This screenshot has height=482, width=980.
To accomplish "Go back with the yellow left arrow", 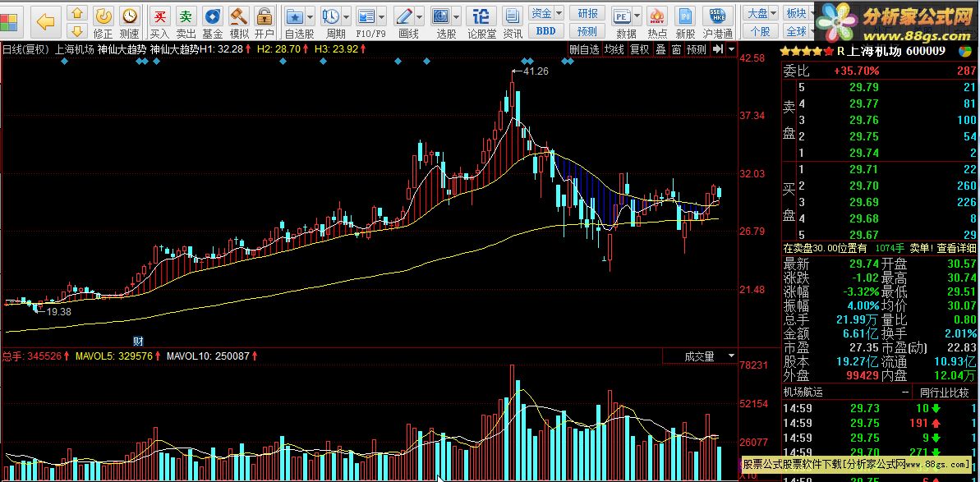I will [x=46, y=22].
